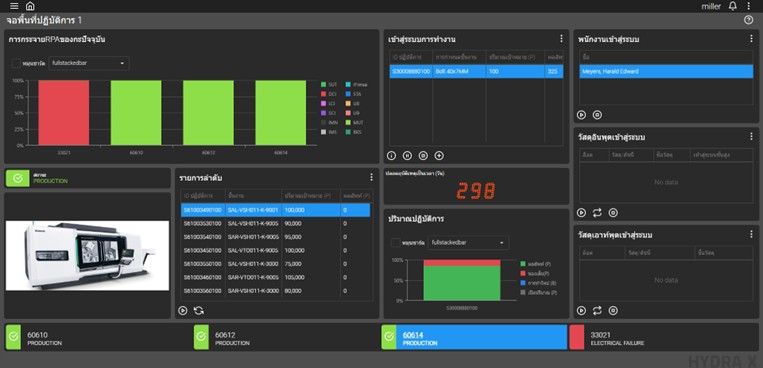Open three-dot menu of พนักงานเข้าสู่ระบบ panel

coord(751,38)
